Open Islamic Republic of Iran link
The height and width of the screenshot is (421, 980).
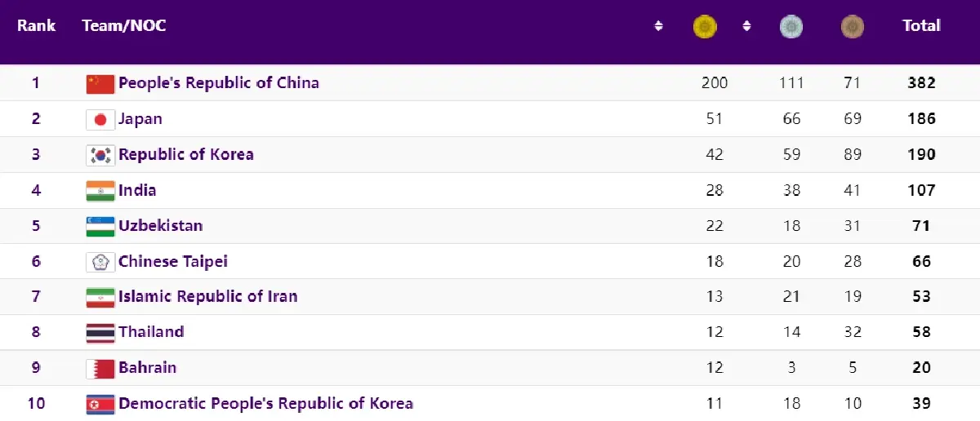(x=207, y=297)
